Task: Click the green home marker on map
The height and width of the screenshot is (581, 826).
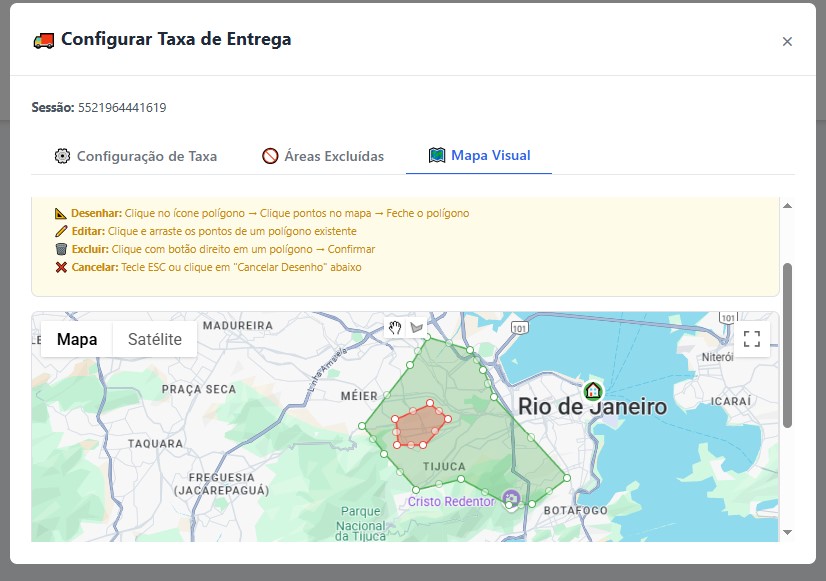Action: coord(593,390)
